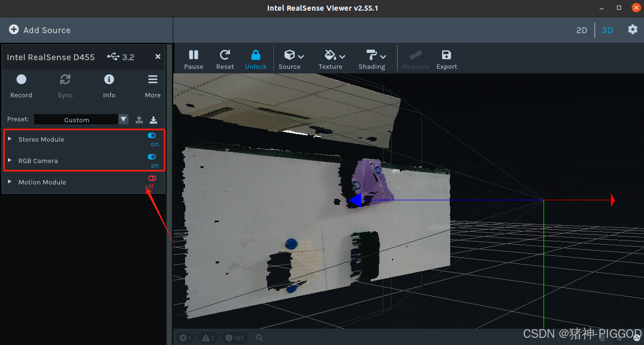The width and height of the screenshot is (644, 345).
Task: Start recording with the Record button
Action: coord(21,86)
